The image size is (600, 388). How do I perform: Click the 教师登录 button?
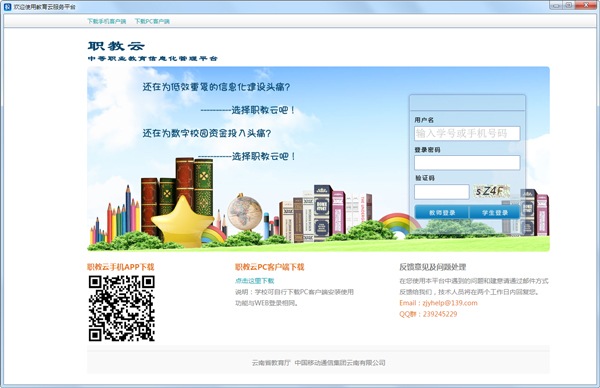442,212
